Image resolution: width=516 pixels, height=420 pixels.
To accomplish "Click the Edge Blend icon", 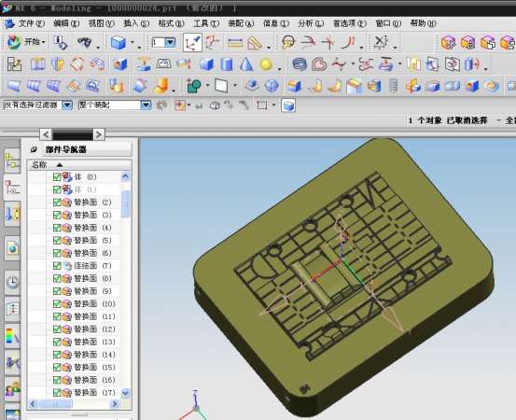I will coord(294,86).
